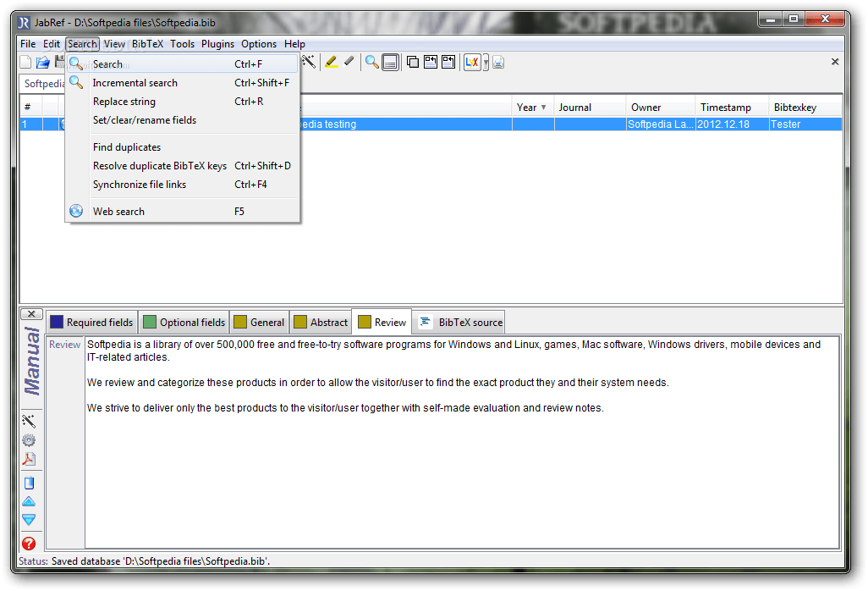Click the Journal column header

[x=590, y=108]
